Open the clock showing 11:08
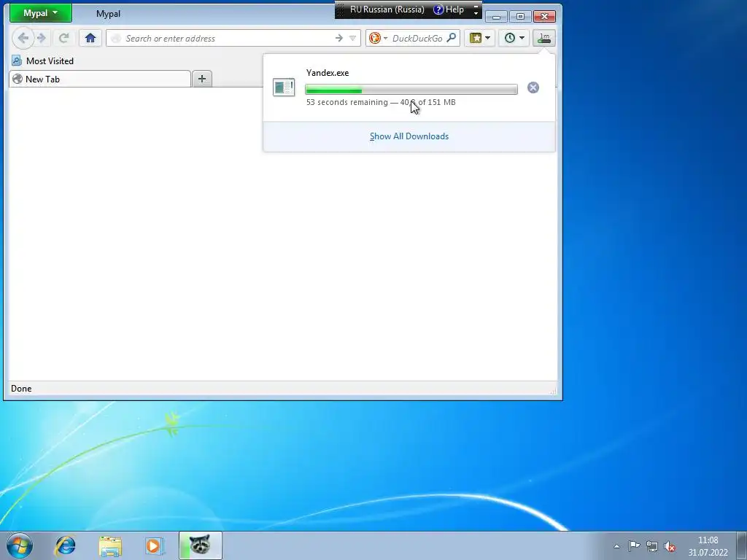Screen dimensions: 747x560 click(708, 546)
